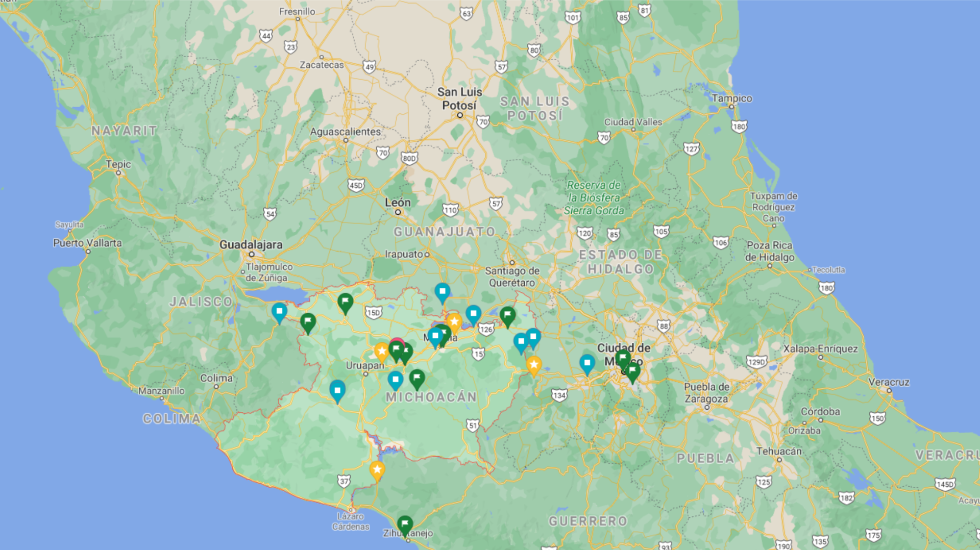980x550 pixels.
Task: Click the green flag marker at Zihuatanejo
Action: [x=405, y=524]
